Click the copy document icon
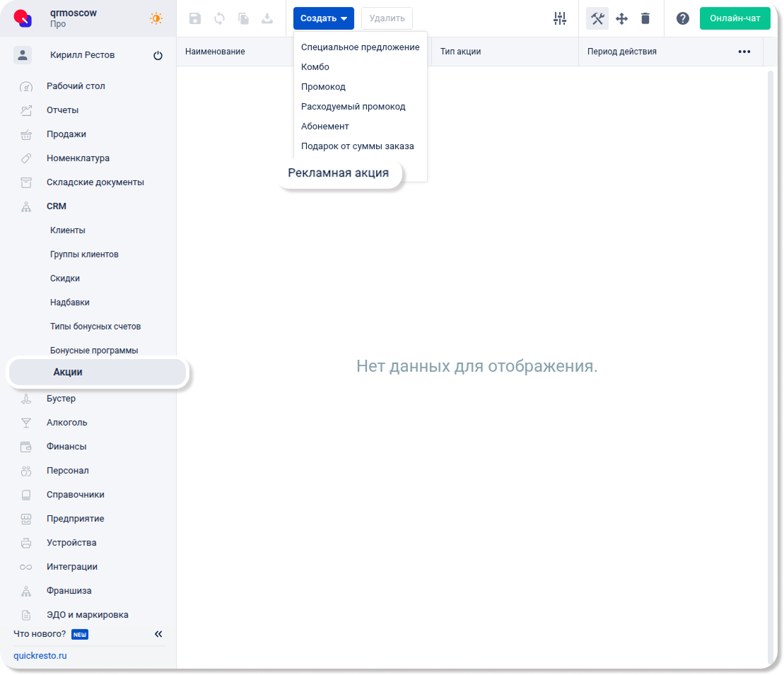 pyautogui.click(x=243, y=19)
